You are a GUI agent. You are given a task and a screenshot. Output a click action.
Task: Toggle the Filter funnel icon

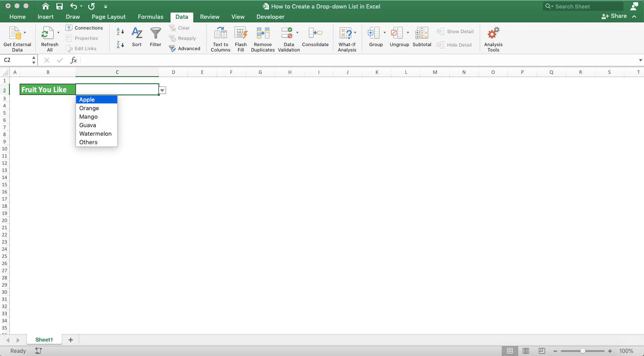point(156,34)
